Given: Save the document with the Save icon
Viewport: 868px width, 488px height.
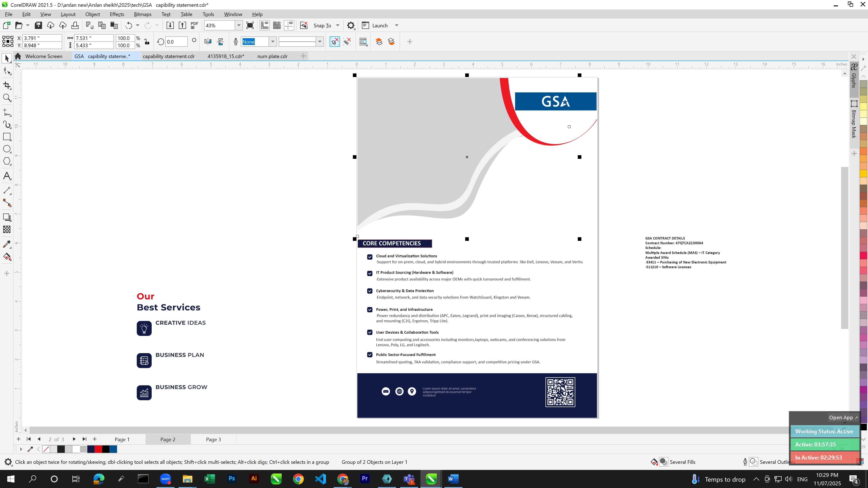Looking at the screenshot, I should point(38,26).
